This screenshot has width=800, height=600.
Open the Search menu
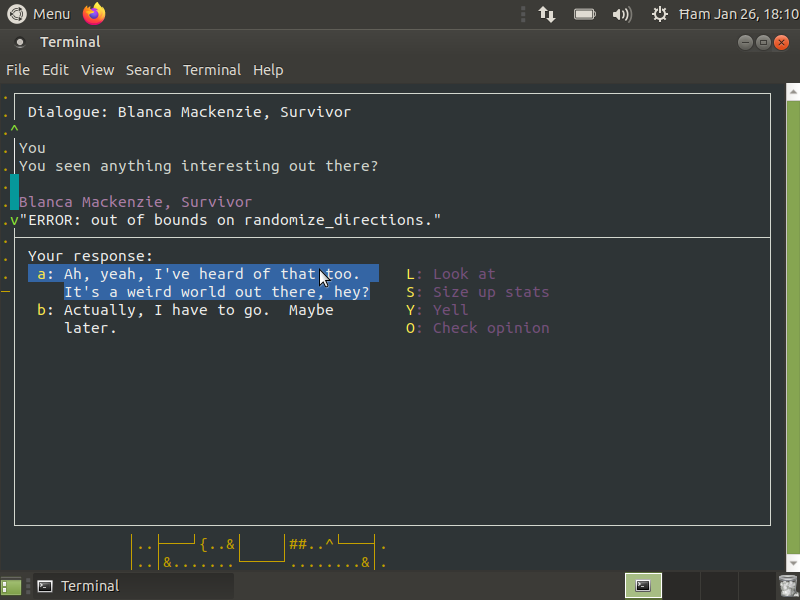[x=148, y=70]
